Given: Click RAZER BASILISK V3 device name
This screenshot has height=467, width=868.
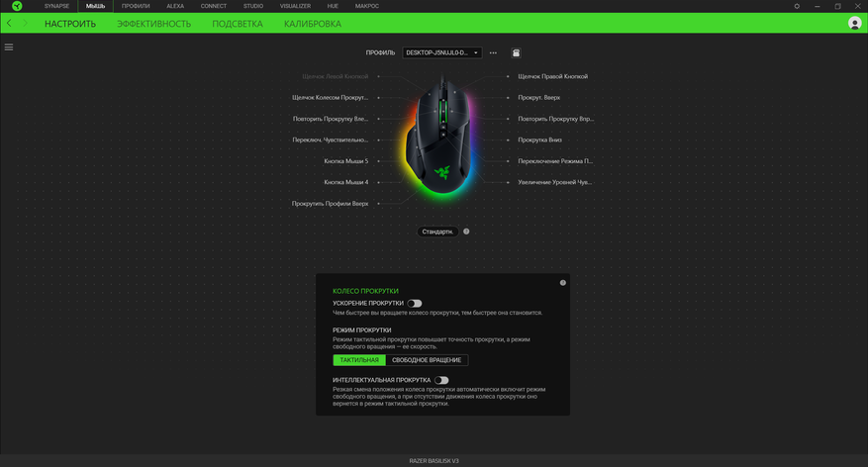Looking at the screenshot, I should 434,461.
